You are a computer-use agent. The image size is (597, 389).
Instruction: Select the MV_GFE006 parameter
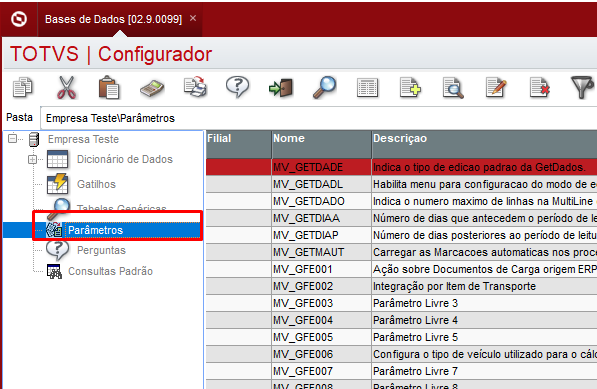[303, 354]
